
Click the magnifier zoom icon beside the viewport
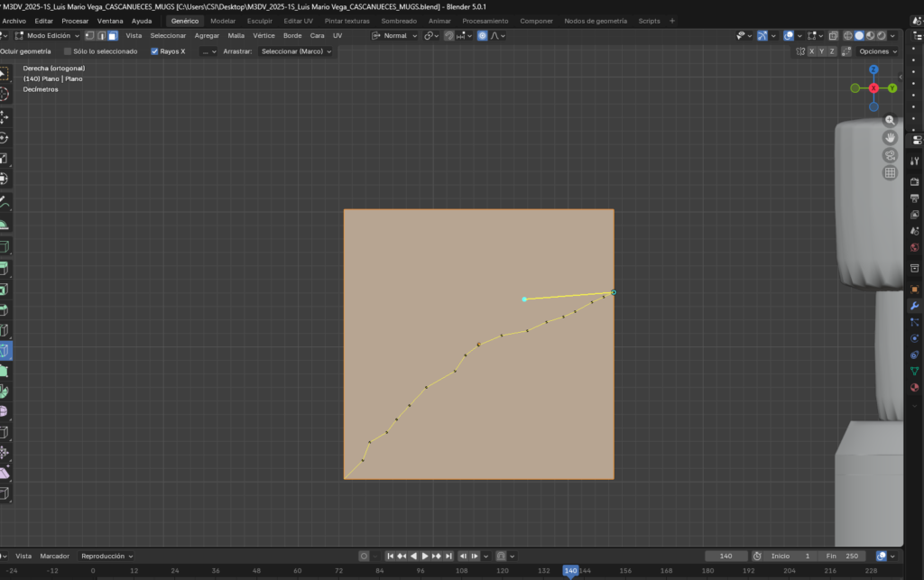click(890, 120)
